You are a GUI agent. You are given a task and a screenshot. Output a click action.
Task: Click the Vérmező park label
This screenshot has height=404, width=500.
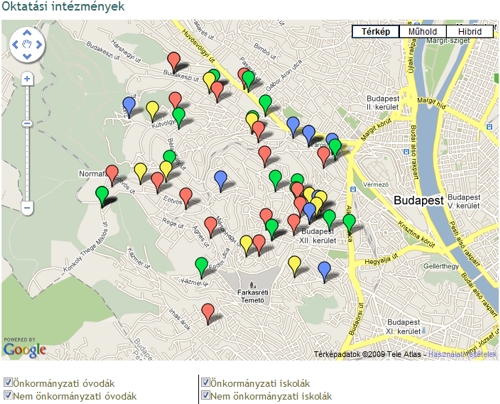click(376, 184)
